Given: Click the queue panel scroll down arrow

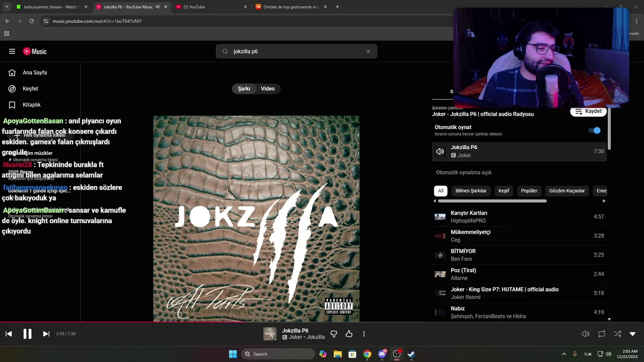Looking at the screenshot, I should click(609, 319).
